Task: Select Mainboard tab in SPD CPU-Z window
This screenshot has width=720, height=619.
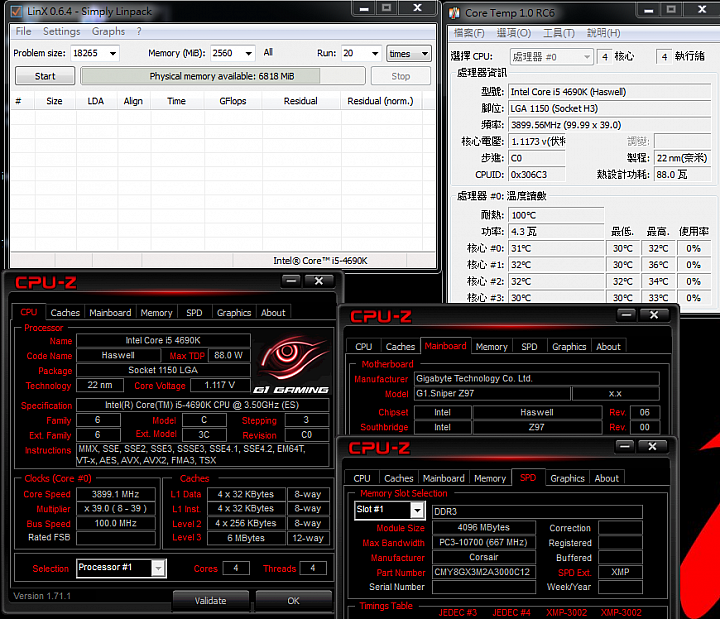Action: click(444, 478)
